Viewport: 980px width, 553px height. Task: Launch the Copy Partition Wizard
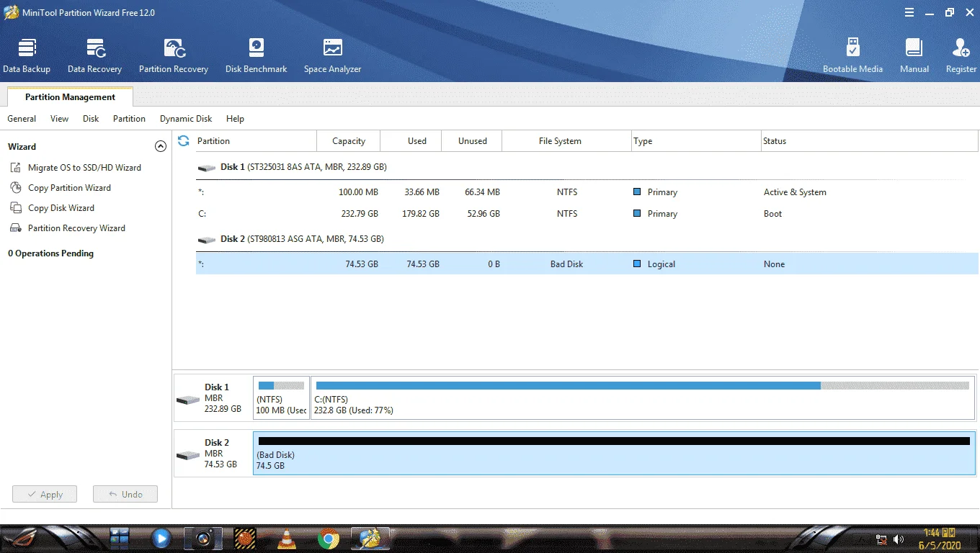pos(69,188)
